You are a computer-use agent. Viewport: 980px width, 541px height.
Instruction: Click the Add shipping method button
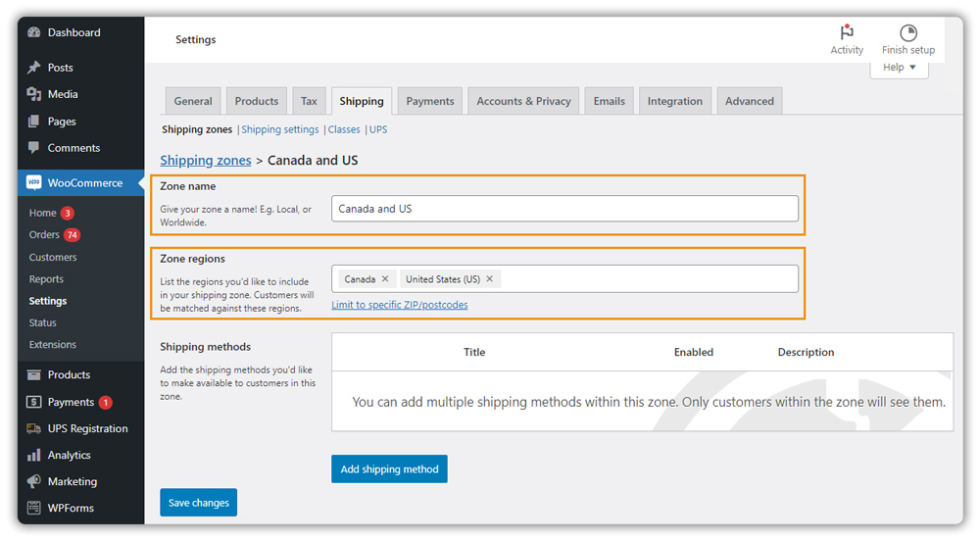389,469
